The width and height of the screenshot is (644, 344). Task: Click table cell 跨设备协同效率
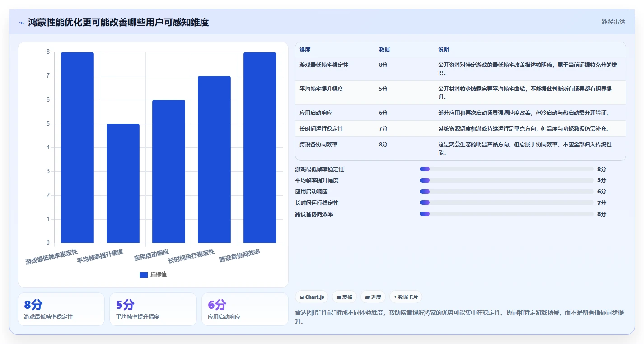pos(318,145)
